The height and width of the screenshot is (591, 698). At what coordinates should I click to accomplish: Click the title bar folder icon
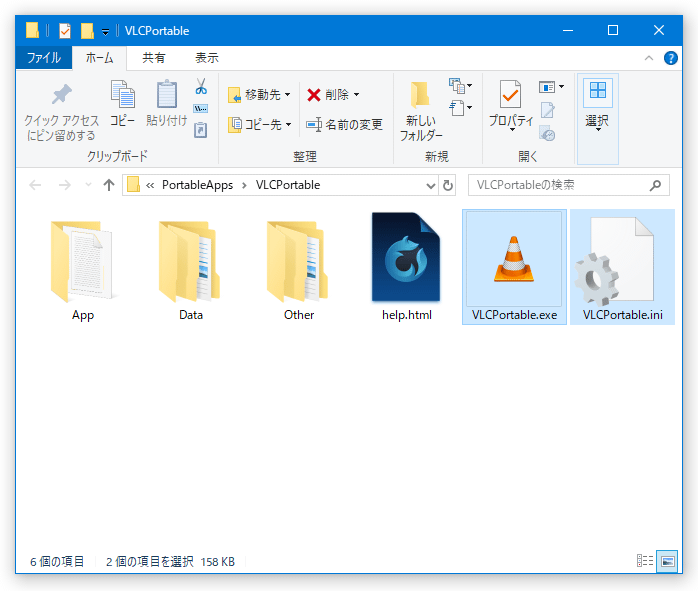pyautogui.click(x=32, y=30)
